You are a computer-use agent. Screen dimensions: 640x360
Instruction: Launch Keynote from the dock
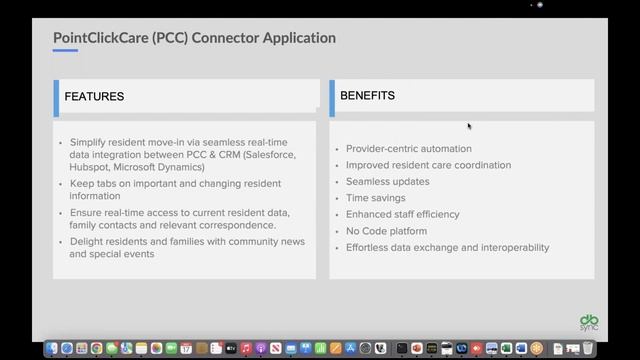[x=306, y=348]
